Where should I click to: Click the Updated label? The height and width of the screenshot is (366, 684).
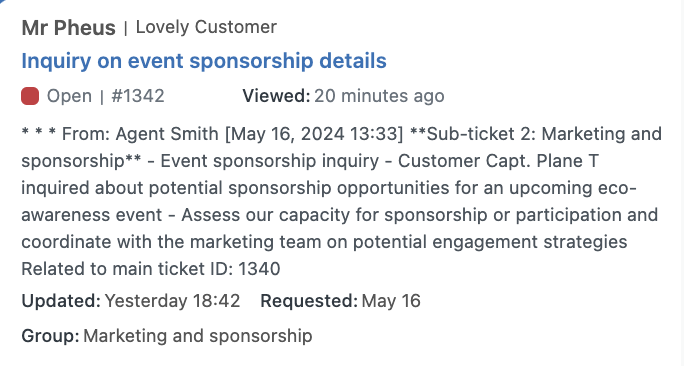(61, 301)
